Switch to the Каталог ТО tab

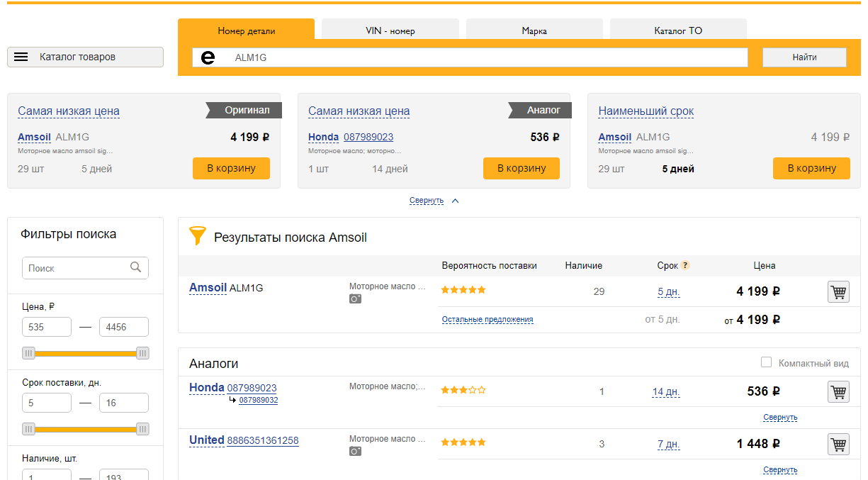(x=678, y=30)
